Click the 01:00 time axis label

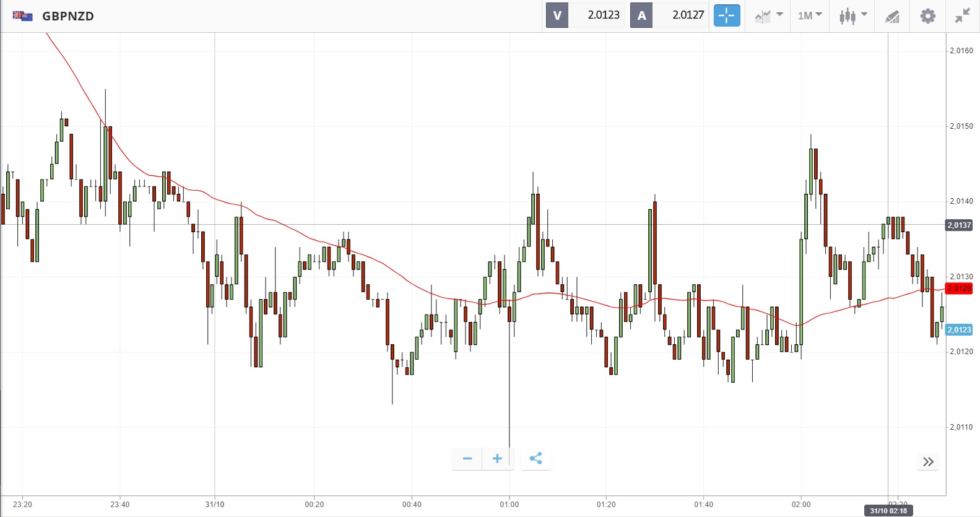(510, 505)
